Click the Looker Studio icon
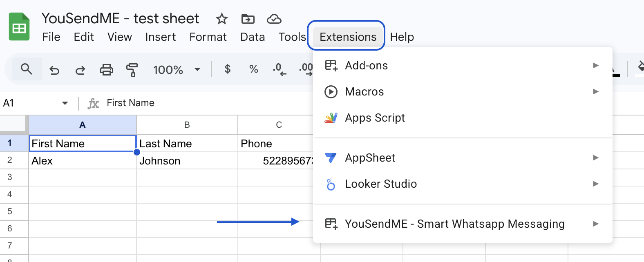 coord(331,184)
